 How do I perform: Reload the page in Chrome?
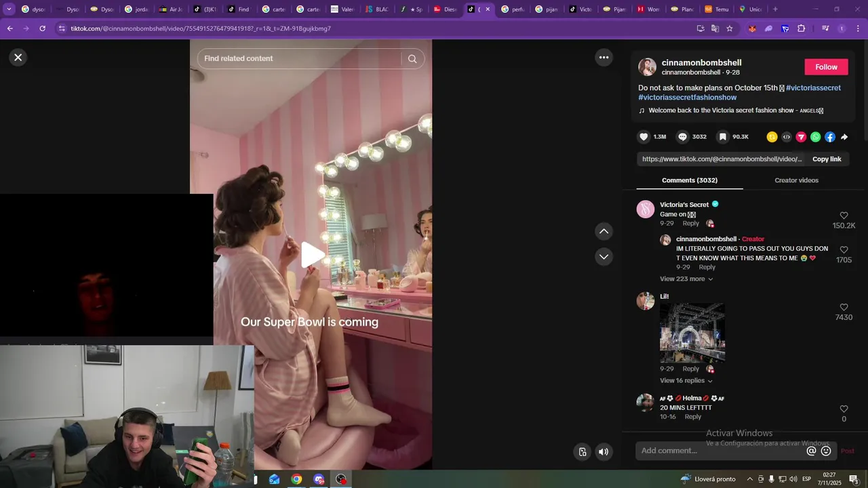pyautogui.click(x=42, y=28)
